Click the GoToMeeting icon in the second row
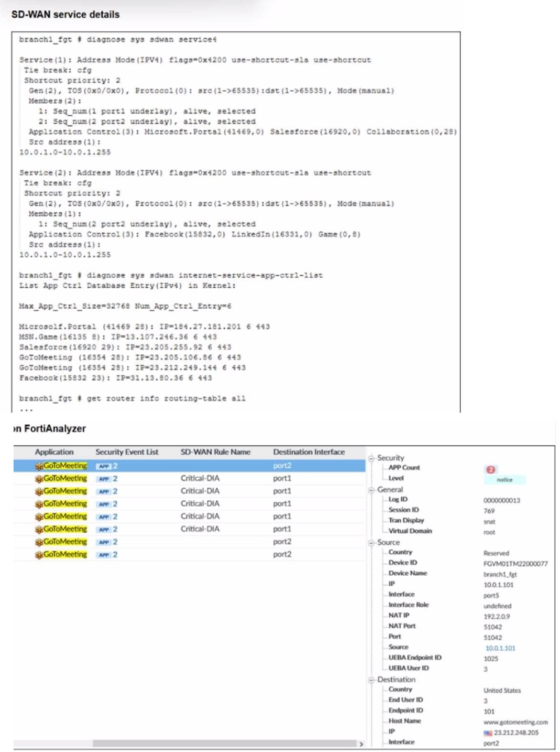 pyautogui.click(x=39, y=479)
